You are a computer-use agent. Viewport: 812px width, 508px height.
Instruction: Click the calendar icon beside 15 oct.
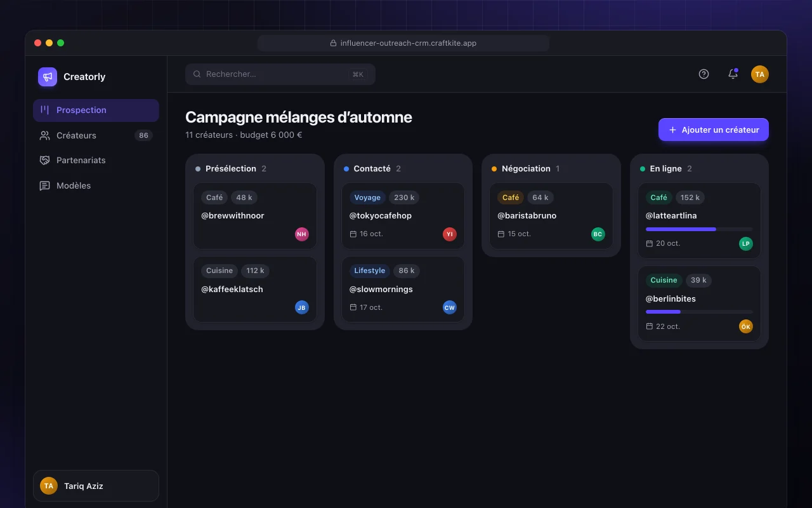(x=501, y=234)
